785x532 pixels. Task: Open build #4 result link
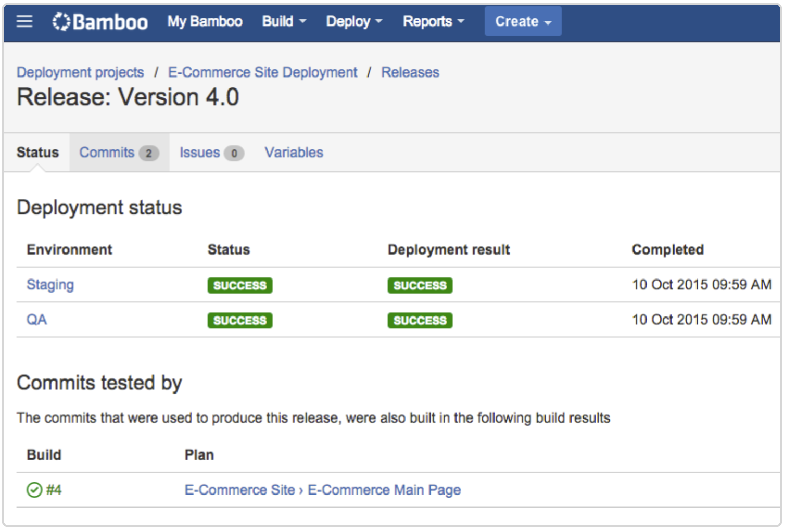[54, 490]
